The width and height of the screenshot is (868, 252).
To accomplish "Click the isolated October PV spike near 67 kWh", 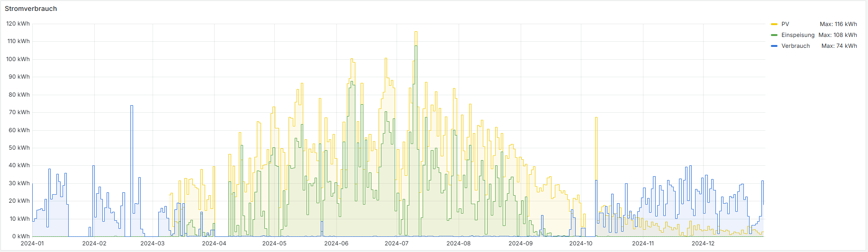I will pyautogui.click(x=596, y=118).
